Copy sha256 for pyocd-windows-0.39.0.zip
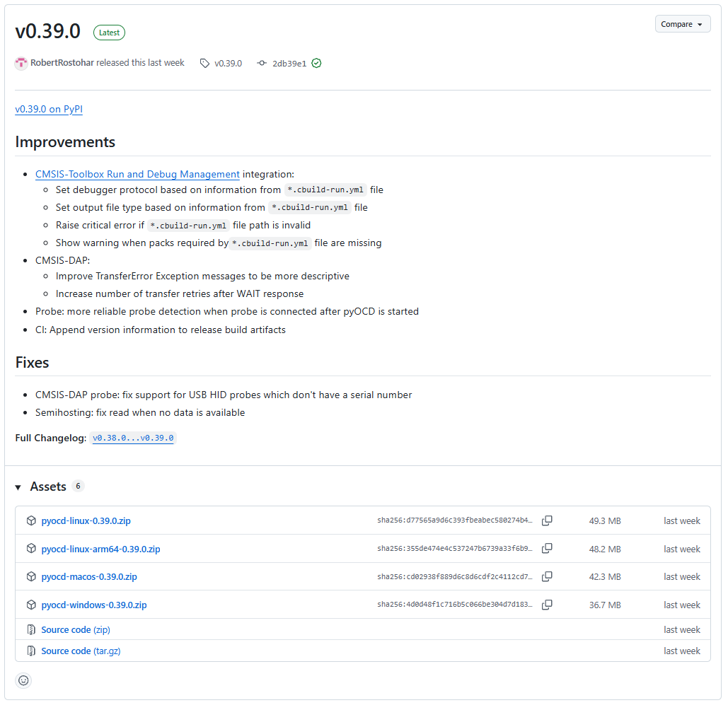This screenshot has width=728, height=710. [x=547, y=605]
